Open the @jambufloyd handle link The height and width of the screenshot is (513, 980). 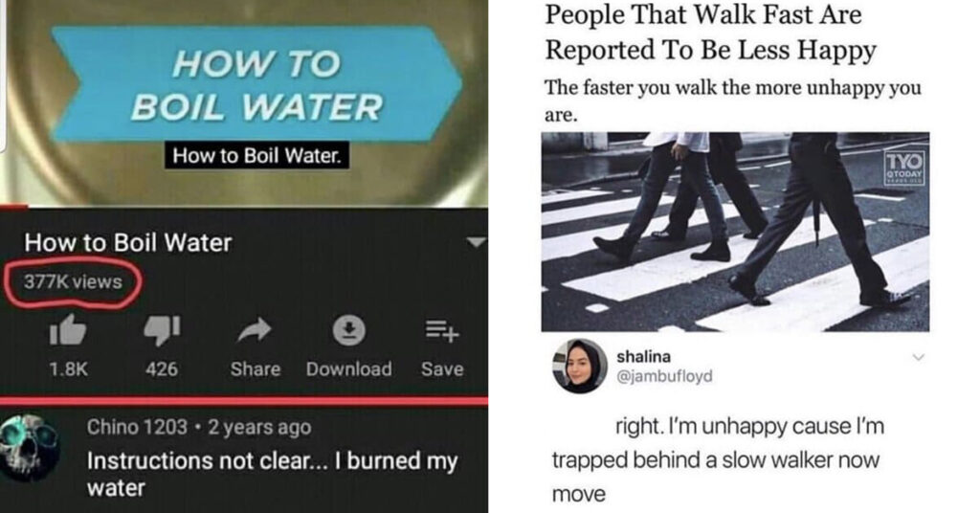(664, 376)
